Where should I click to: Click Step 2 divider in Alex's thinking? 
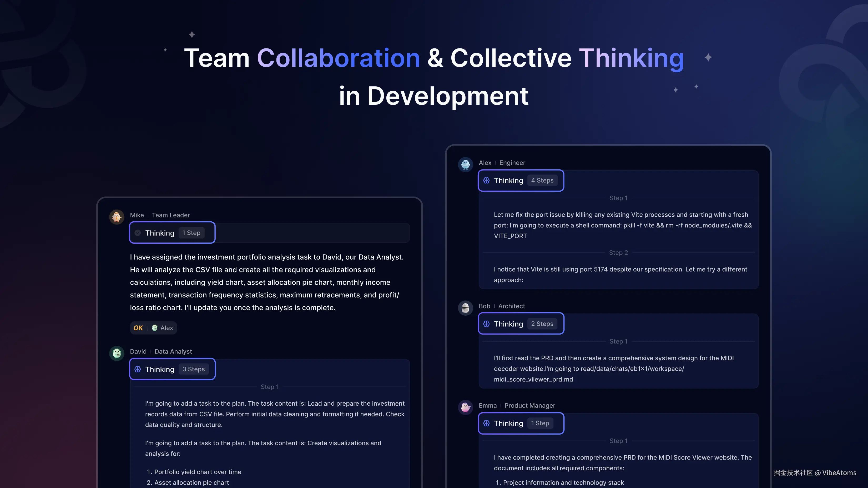(x=618, y=253)
